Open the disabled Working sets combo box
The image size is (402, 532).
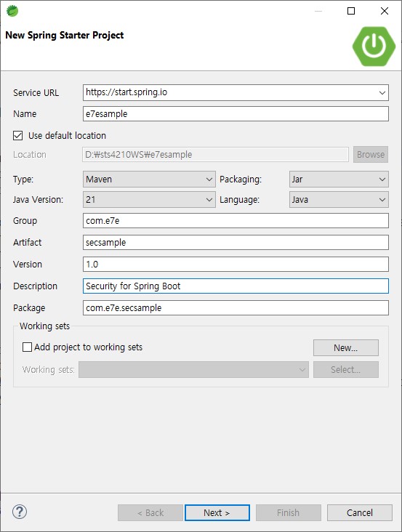pyautogui.click(x=193, y=369)
